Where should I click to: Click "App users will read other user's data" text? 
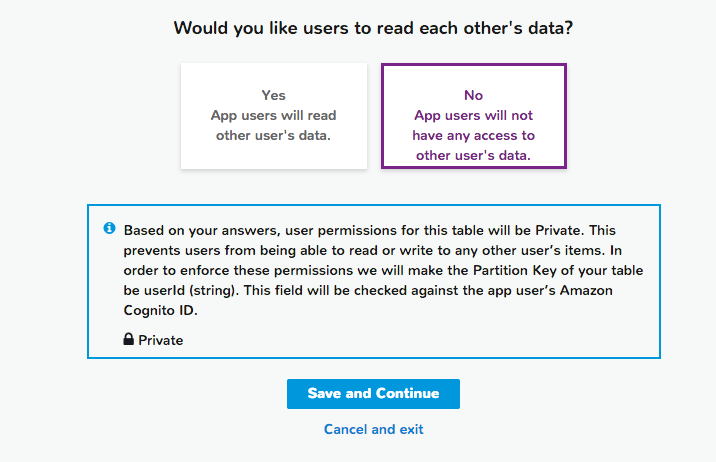pyautogui.click(x=273, y=125)
